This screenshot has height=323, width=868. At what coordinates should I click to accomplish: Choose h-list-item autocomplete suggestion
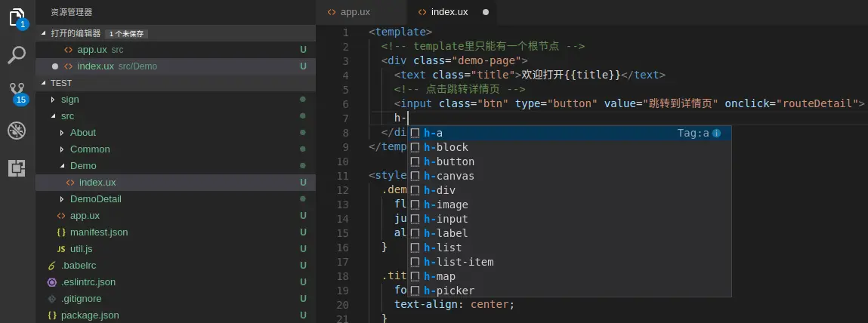[x=569, y=262]
